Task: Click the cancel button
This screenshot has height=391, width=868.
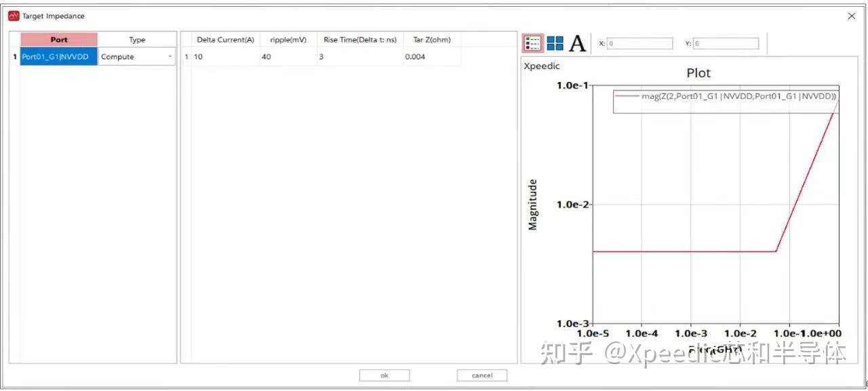Action: point(481,375)
